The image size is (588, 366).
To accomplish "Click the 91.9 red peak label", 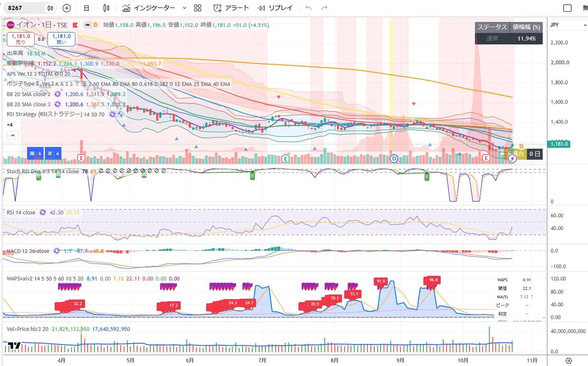I will tap(382, 281).
